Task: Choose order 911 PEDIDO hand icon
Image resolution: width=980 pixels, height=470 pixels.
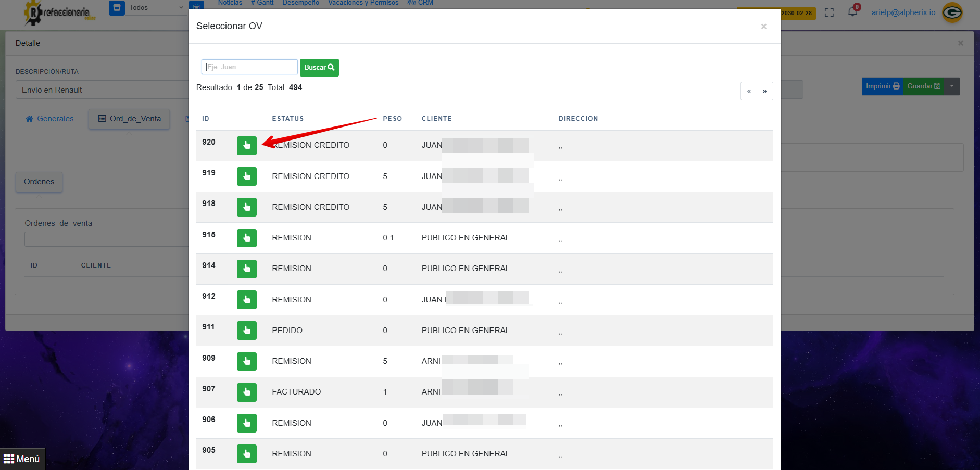Action: point(246,331)
